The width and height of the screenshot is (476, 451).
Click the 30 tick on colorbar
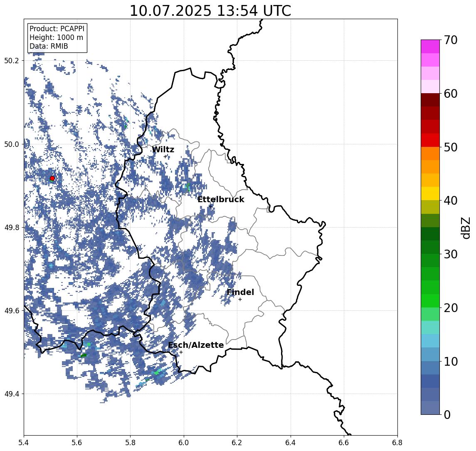click(450, 254)
